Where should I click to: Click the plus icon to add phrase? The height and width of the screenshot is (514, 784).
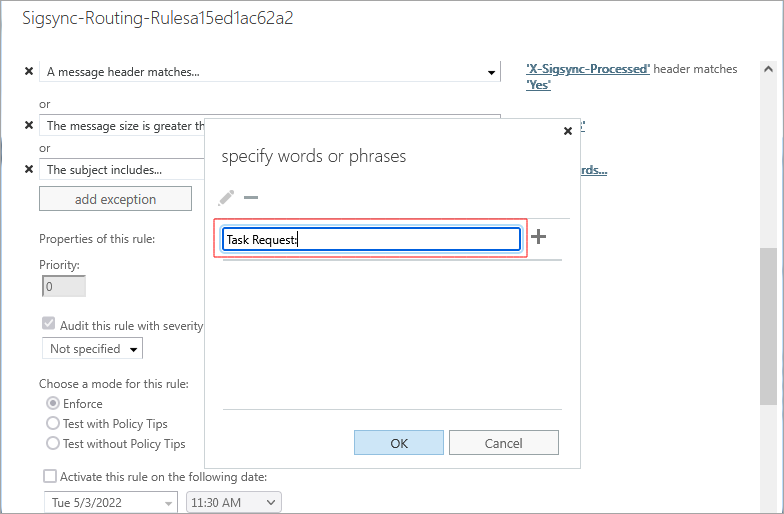(539, 238)
